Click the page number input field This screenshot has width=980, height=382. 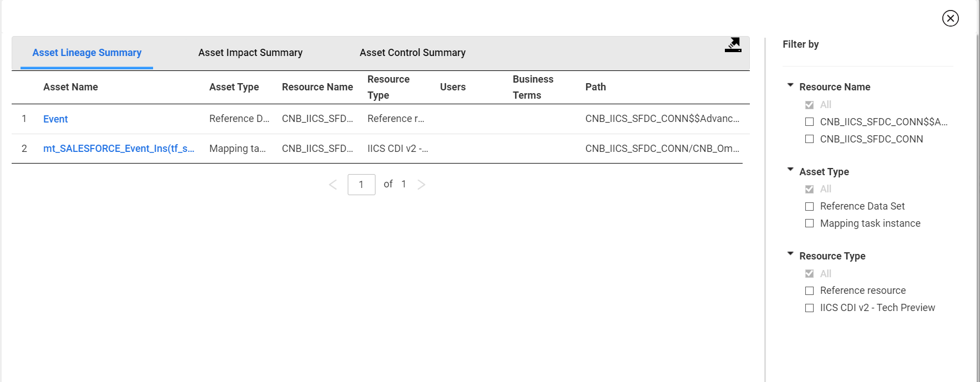(362, 185)
